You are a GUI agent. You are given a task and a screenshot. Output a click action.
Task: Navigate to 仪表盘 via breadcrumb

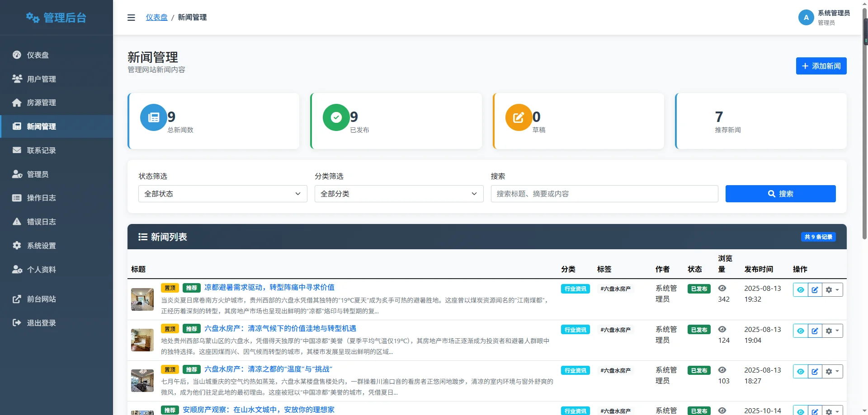click(x=156, y=17)
